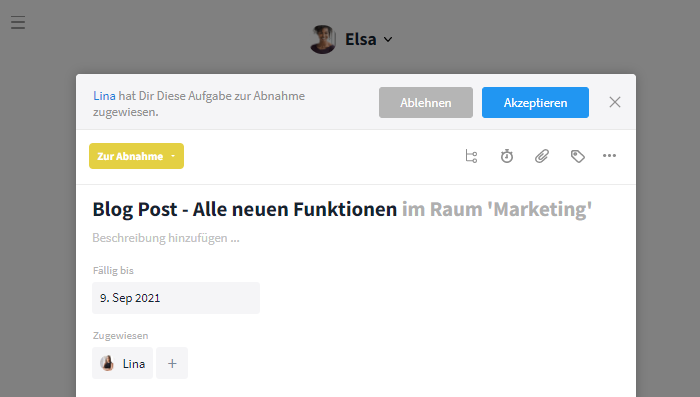Click Beschreibung hinzufügen description field
This screenshot has width=700, height=397.
tap(166, 238)
